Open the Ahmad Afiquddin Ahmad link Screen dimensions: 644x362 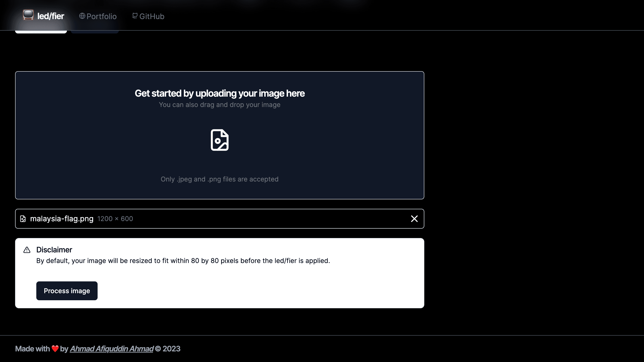coord(111,349)
